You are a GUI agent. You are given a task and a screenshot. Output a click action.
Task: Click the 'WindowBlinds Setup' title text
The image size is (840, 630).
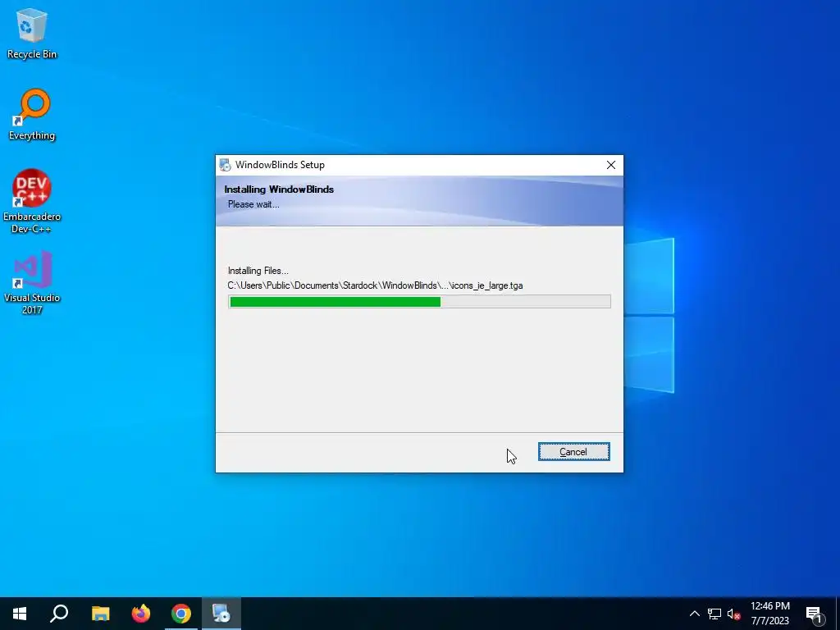click(280, 165)
